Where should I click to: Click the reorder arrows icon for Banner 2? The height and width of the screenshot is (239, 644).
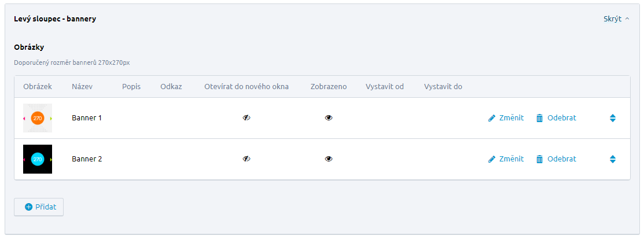pos(613,159)
